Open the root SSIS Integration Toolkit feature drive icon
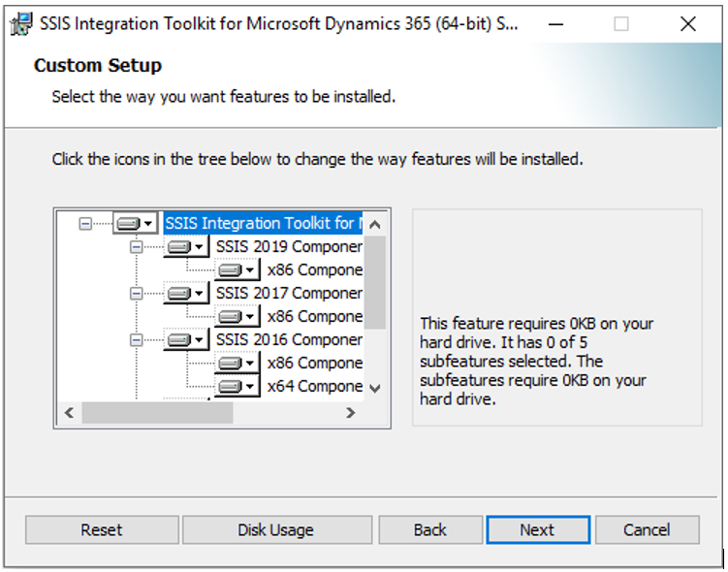Viewport: 728px width, 572px height. 135,224
